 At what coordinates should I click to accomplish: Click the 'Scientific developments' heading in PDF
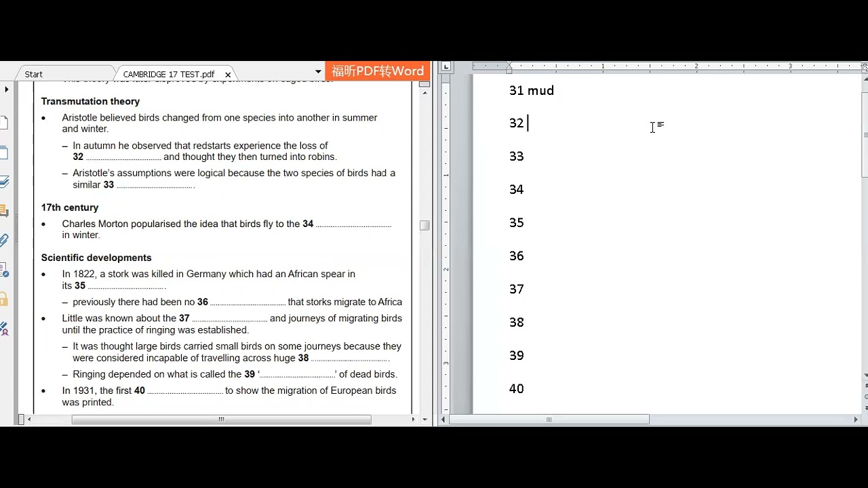(96, 258)
